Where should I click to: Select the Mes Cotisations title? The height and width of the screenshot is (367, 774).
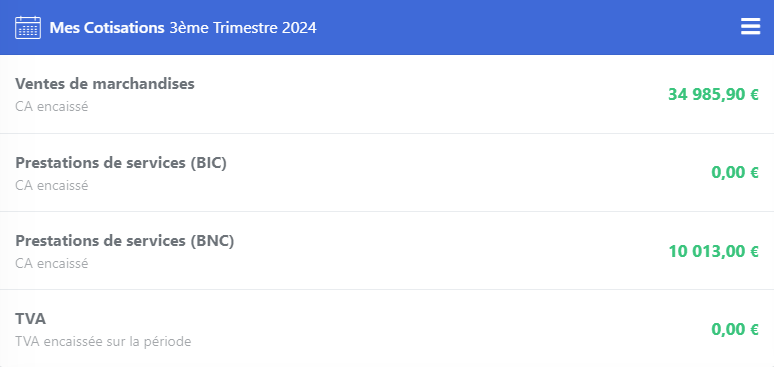pyautogui.click(x=107, y=28)
